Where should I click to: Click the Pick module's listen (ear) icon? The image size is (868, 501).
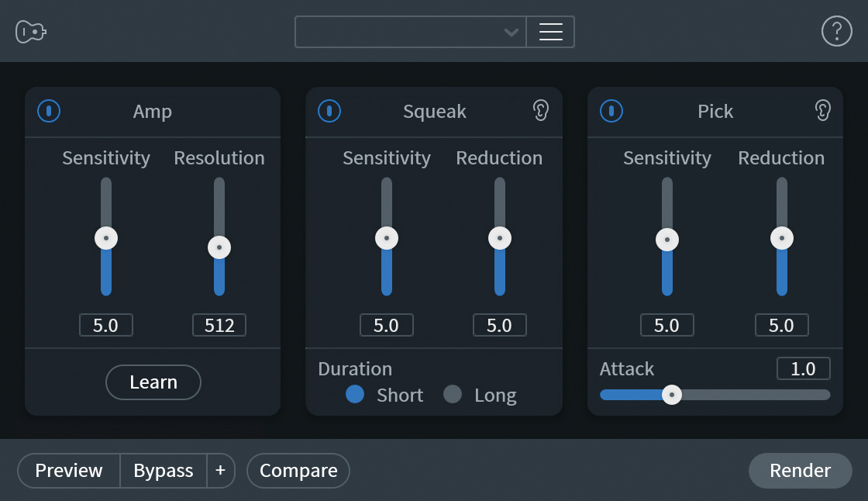tap(824, 111)
